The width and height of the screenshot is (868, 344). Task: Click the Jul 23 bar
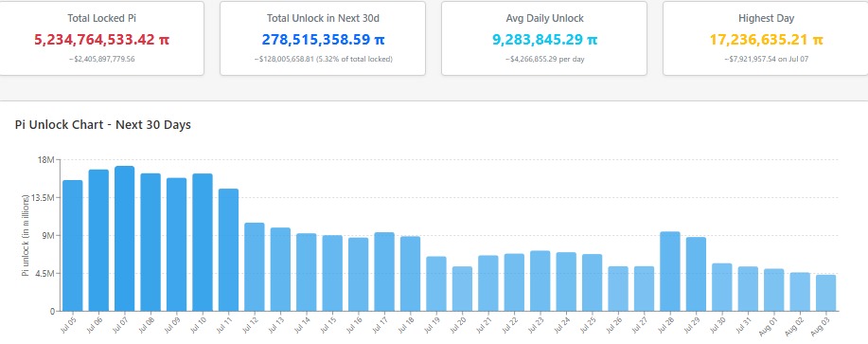pyautogui.click(x=540, y=281)
